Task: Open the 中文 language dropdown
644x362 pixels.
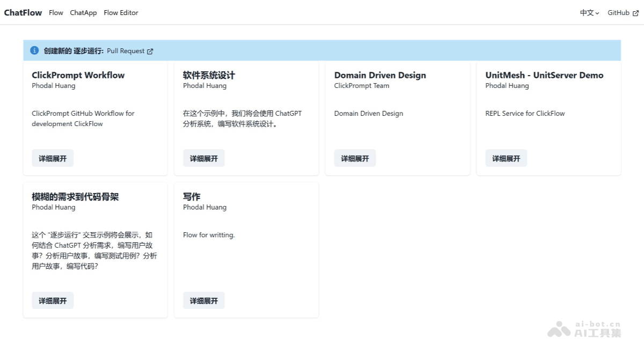Action: point(589,13)
